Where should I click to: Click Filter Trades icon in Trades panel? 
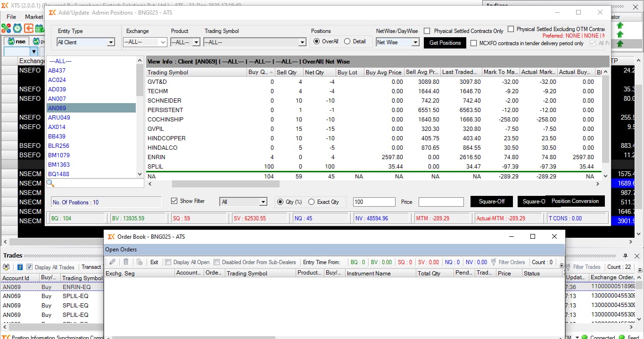coord(569,267)
